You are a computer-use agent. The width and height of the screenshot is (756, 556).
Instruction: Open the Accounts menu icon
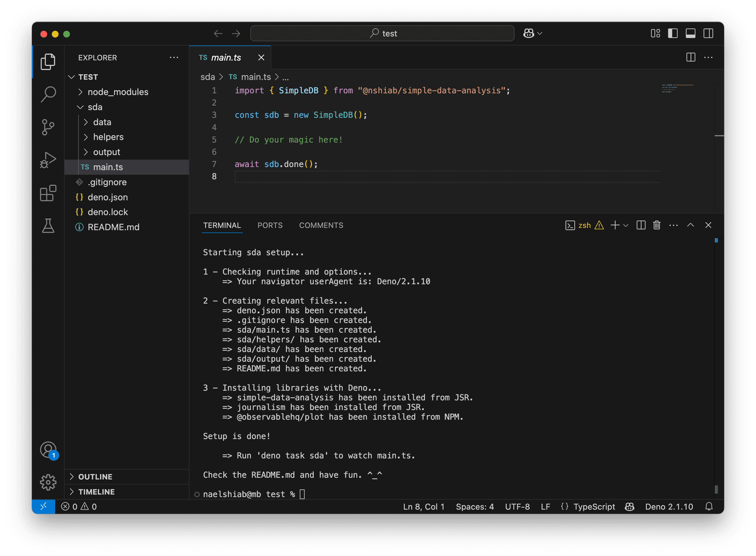coord(48,450)
